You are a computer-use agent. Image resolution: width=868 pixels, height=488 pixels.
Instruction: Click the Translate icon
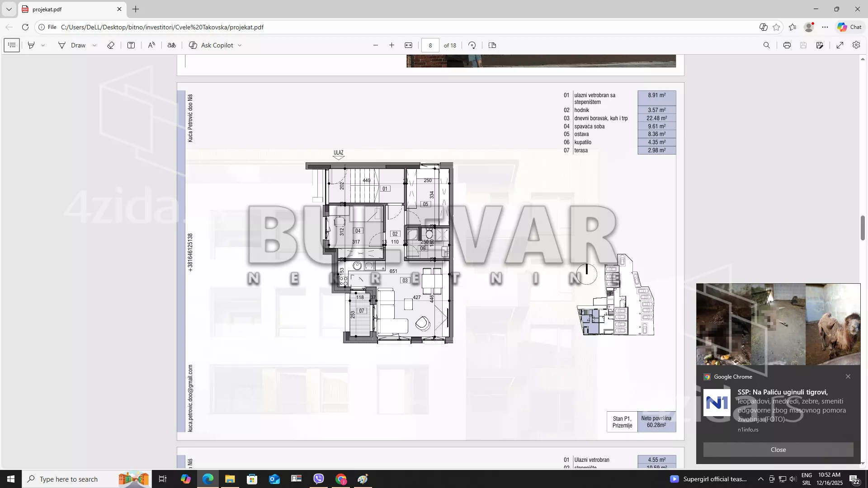pos(171,45)
